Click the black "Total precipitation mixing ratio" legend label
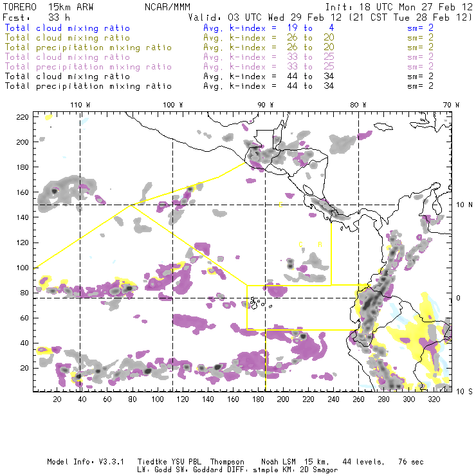This screenshot has height=476, width=476. point(88,86)
